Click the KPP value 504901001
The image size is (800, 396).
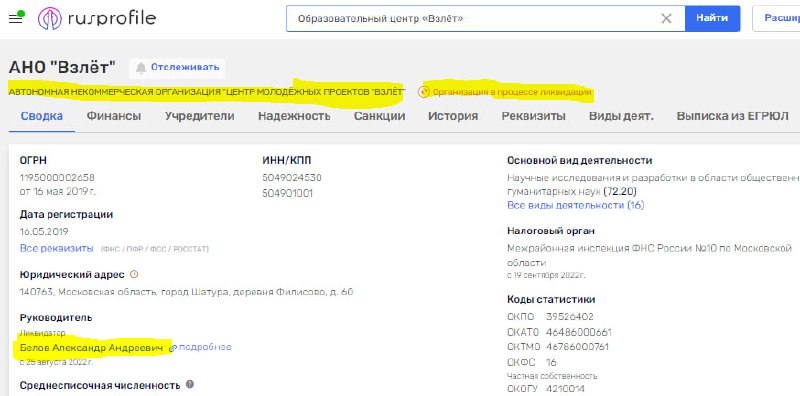[288, 193]
